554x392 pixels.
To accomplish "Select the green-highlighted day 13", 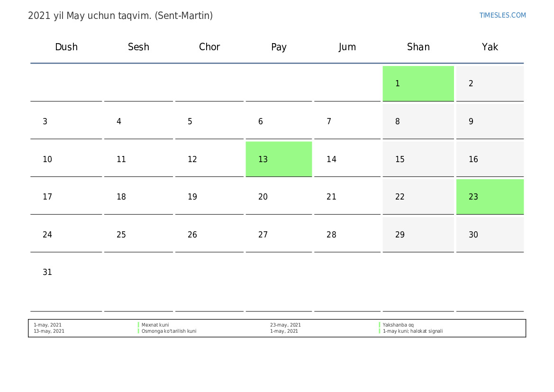I will (x=279, y=159).
